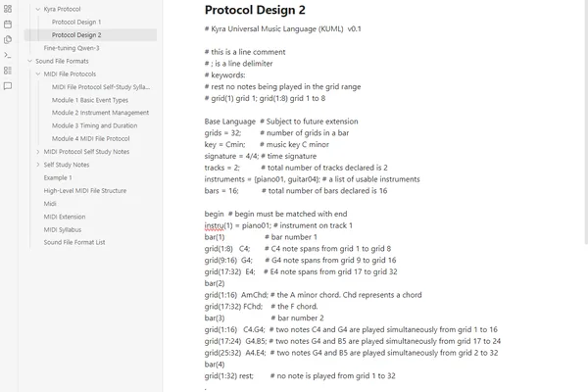Expand MIDI Protocol Self Study Notes folder
The height and width of the screenshot is (392, 588).
pyautogui.click(x=38, y=152)
